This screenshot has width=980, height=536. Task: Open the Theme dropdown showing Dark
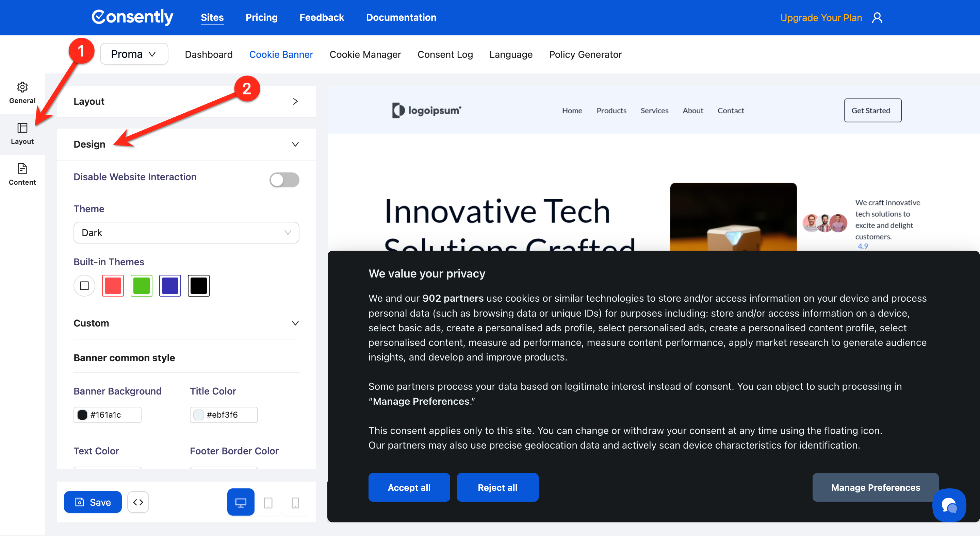click(186, 233)
